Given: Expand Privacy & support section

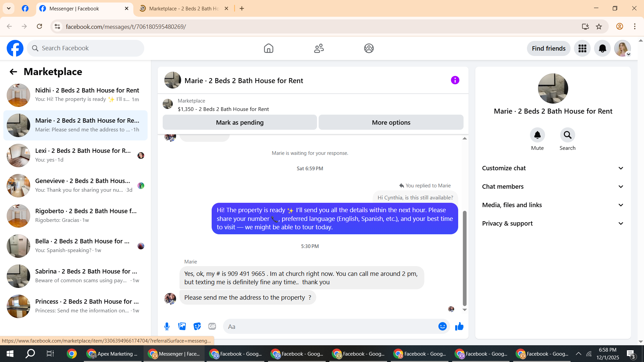Looking at the screenshot, I should [553, 224].
